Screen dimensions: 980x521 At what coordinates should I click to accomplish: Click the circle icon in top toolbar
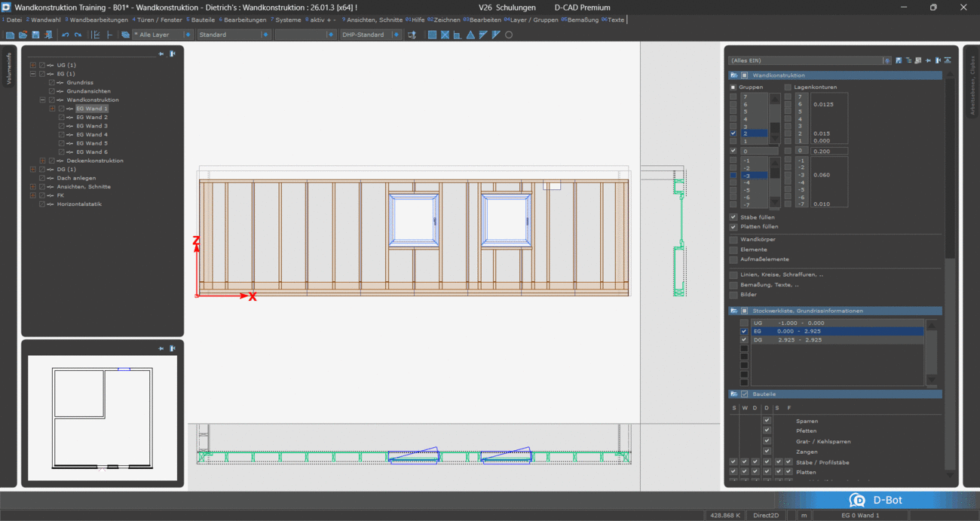point(509,35)
